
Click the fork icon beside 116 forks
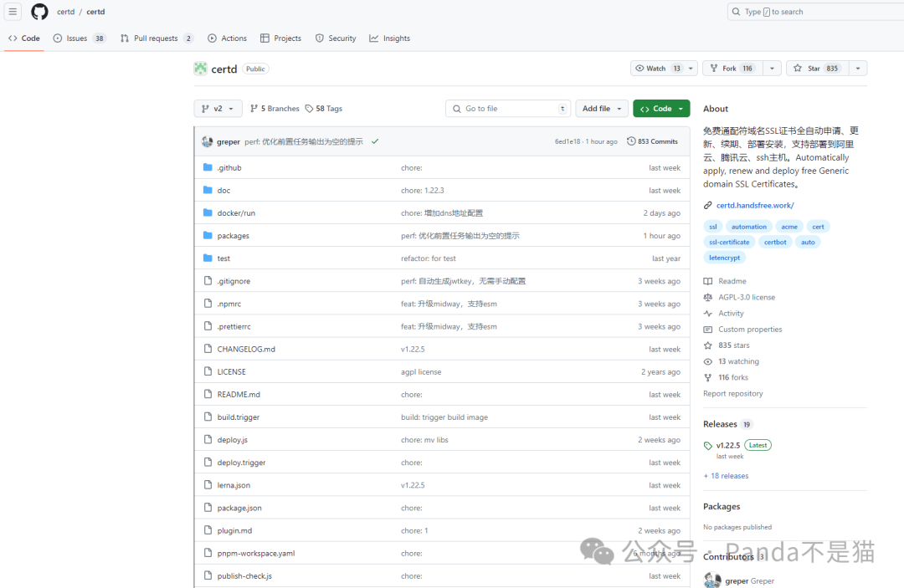pyautogui.click(x=707, y=378)
